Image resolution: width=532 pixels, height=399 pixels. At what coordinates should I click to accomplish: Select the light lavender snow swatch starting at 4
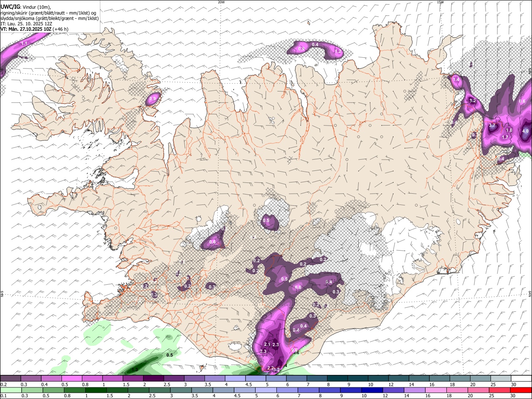(x=234, y=378)
